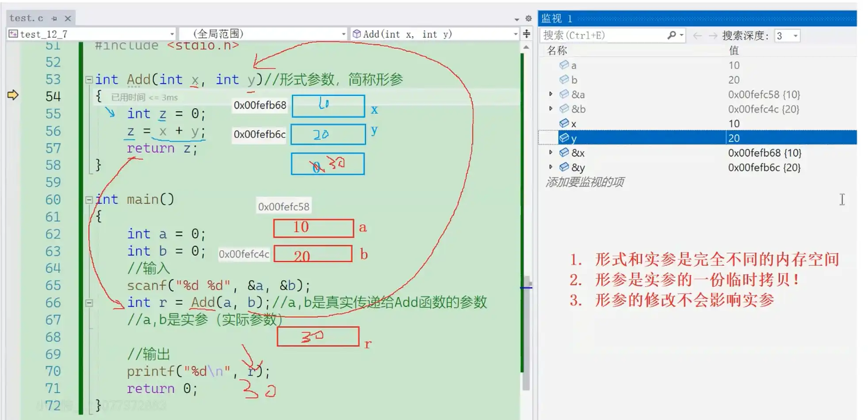The height and width of the screenshot is (420, 868).
Task: Click the 监视 1 panel title
Action: click(x=557, y=19)
